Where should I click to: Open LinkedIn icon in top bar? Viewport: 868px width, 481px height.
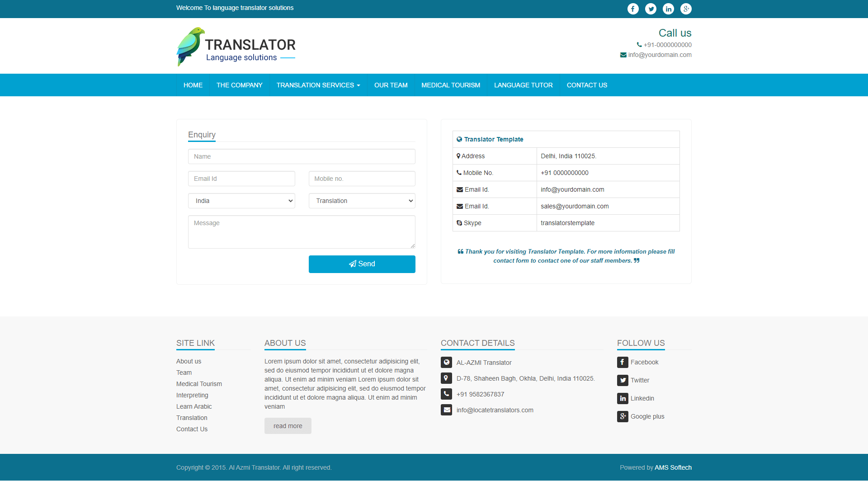pos(668,9)
